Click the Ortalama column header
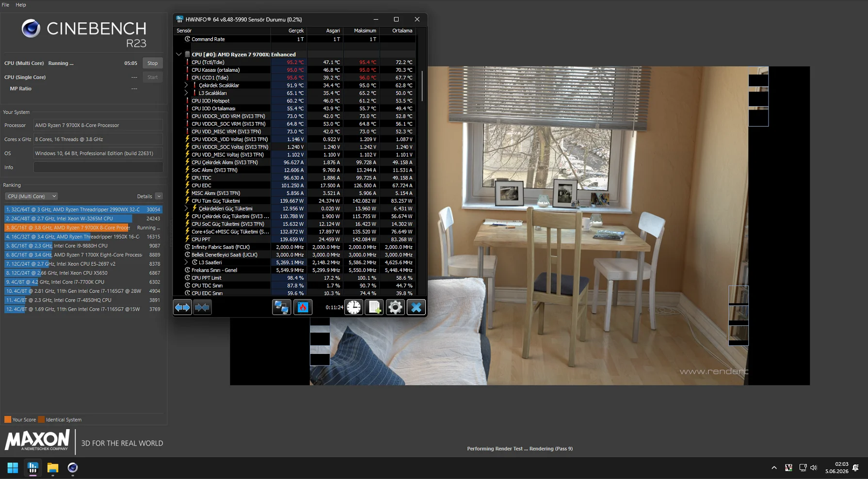Screen dimensions: 868x479 click(x=398, y=31)
